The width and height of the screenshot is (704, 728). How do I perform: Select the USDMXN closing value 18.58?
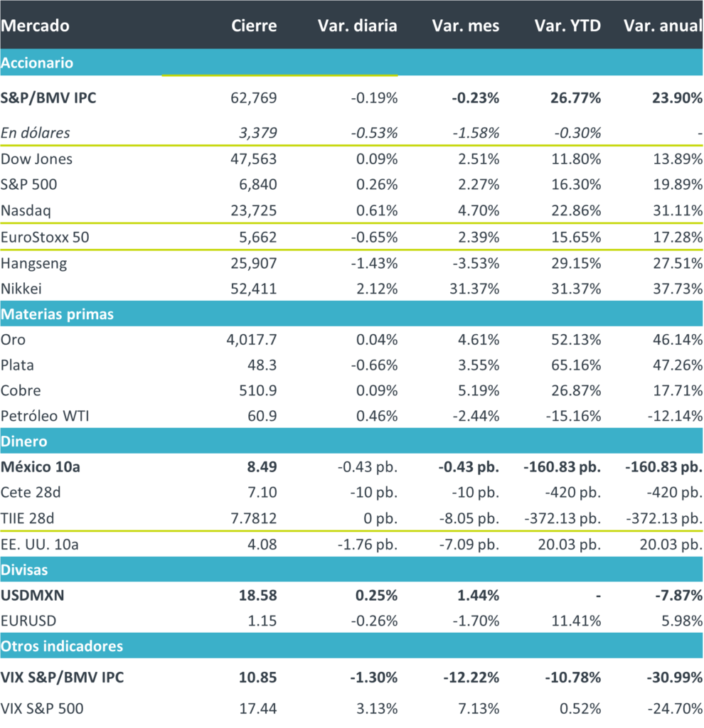[x=259, y=595]
